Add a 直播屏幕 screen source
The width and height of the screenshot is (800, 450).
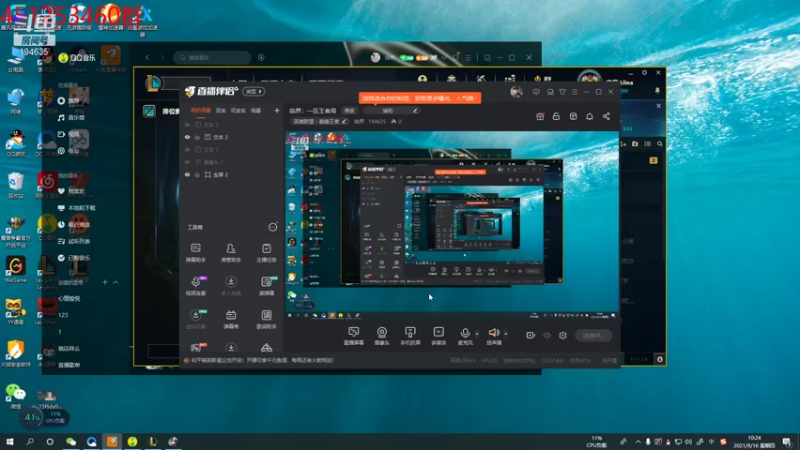(x=354, y=336)
